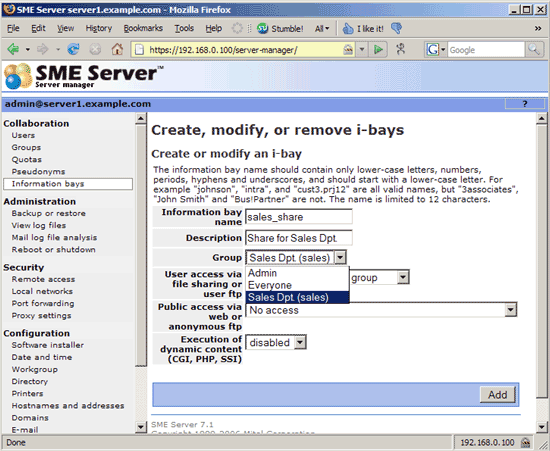550x451 pixels.
Task: Open Proxy settings
Action: [x=41, y=316]
